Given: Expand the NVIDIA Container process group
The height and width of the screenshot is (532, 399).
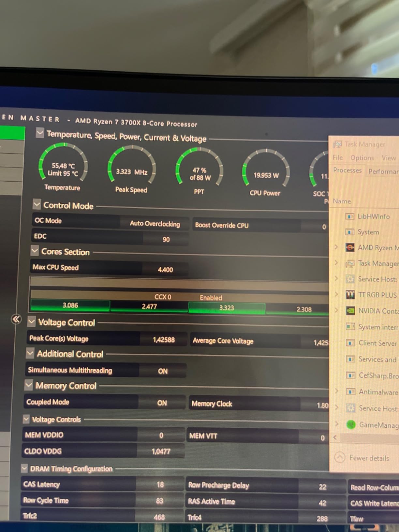Looking at the screenshot, I should (336, 310).
